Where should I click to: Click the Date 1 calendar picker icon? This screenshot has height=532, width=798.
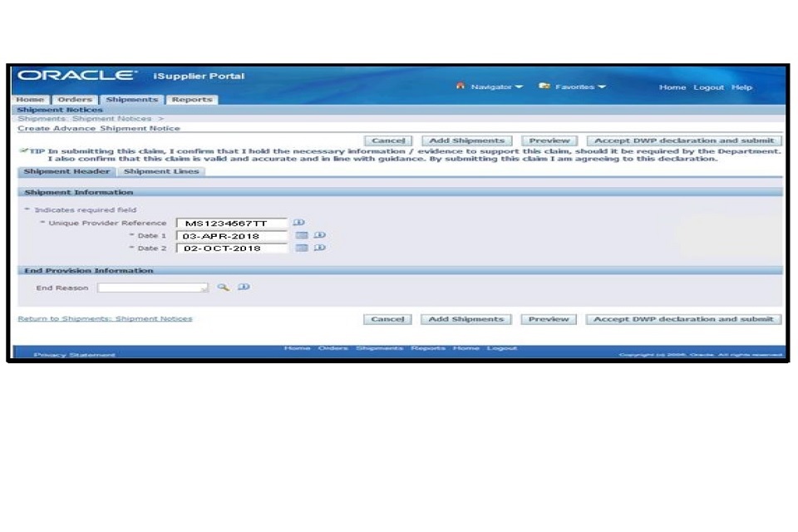coord(303,236)
